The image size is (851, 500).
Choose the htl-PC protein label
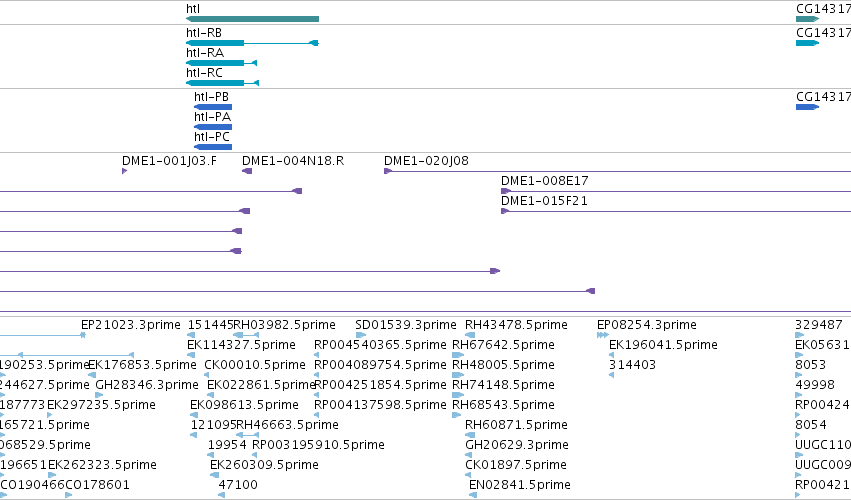pos(212,137)
